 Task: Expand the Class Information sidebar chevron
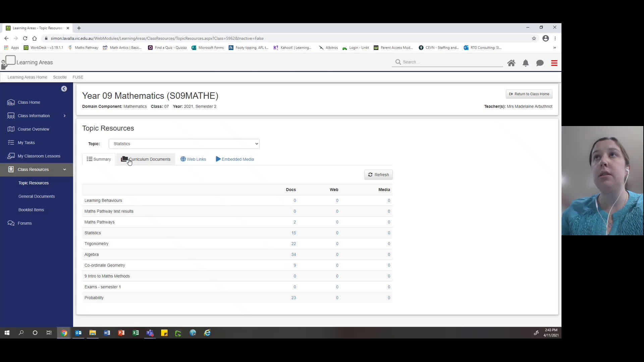(x=64, y=115)
